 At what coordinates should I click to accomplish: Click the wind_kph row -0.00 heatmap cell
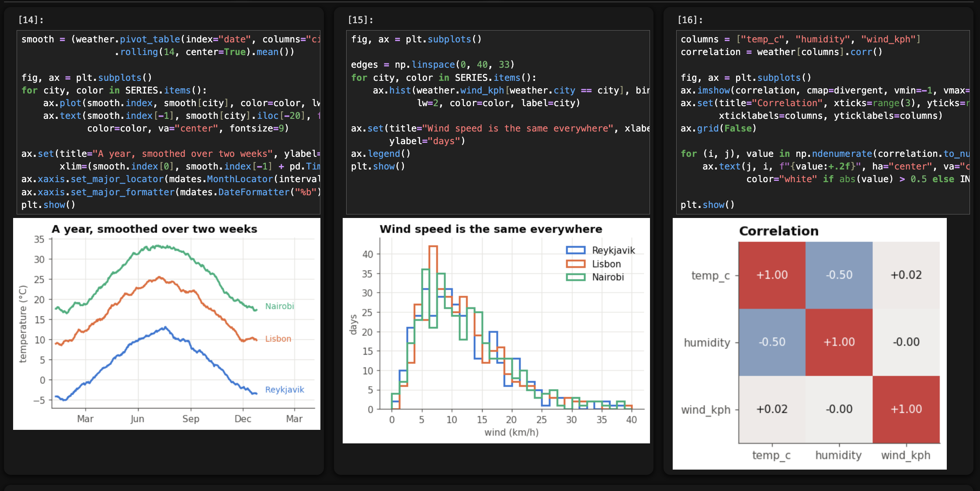[x=839, y=409]
